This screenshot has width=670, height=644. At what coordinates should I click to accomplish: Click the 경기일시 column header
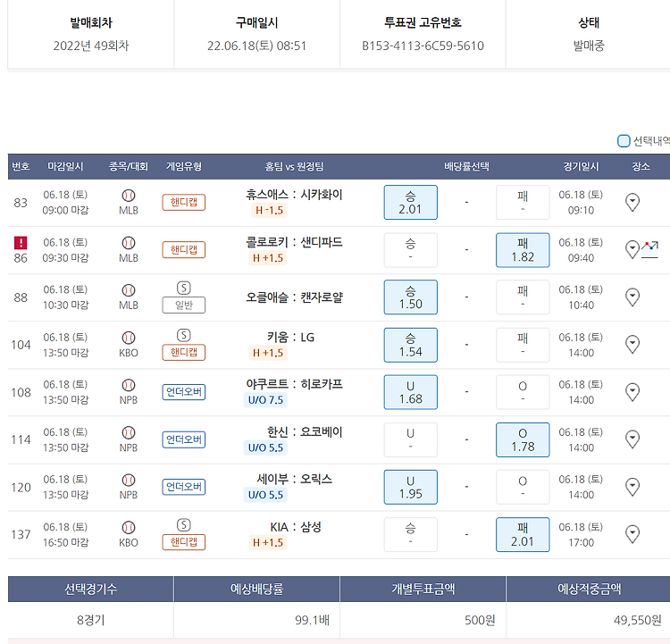point(581,167)
